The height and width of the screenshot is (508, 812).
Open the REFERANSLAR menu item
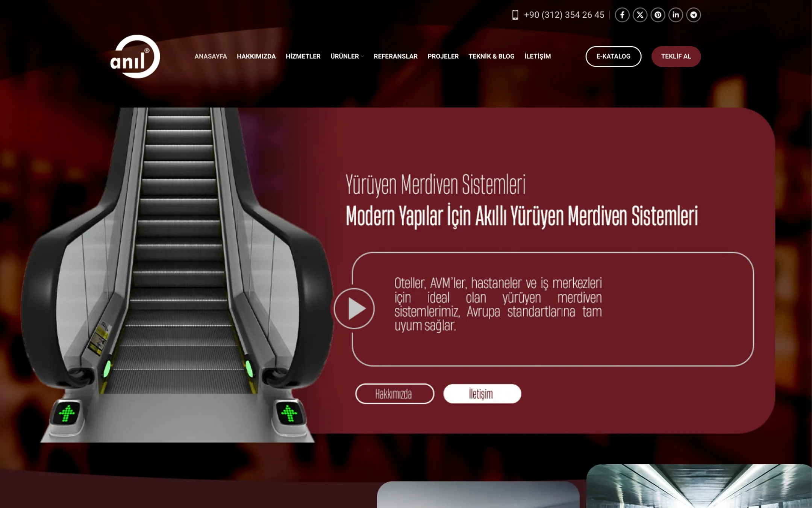pos(395,56)
